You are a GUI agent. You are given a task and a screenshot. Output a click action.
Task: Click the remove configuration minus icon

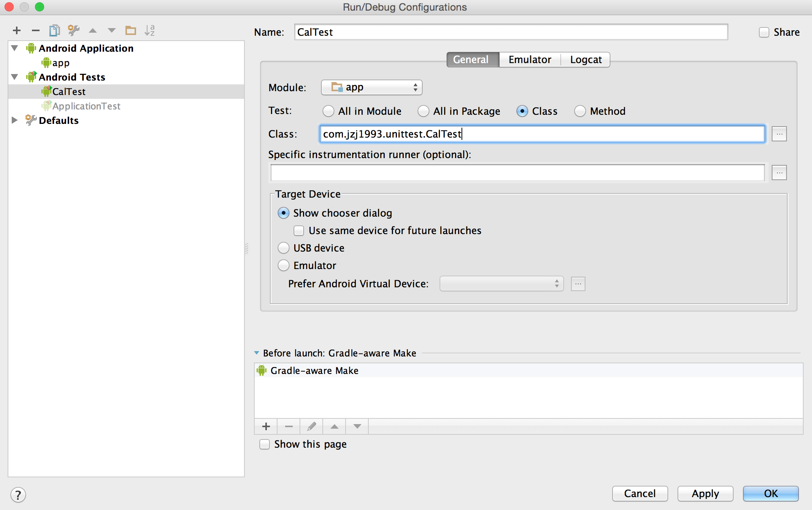coord(36,30)
